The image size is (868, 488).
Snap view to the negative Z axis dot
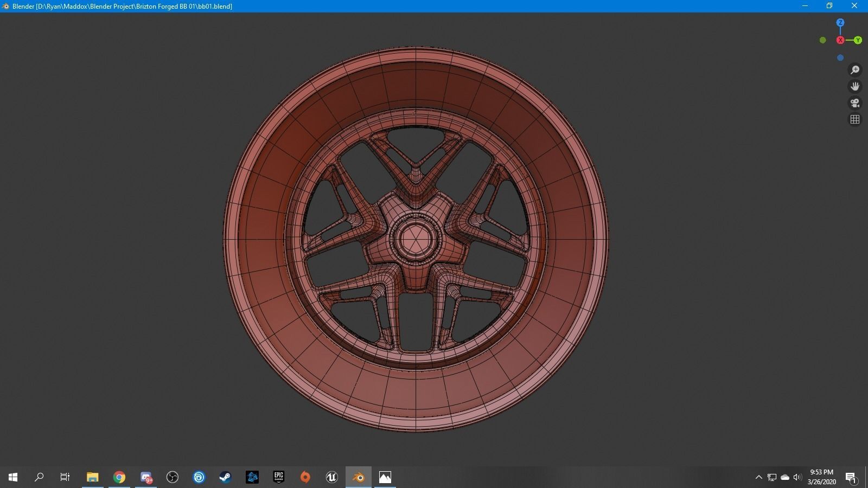coord(840,57)
